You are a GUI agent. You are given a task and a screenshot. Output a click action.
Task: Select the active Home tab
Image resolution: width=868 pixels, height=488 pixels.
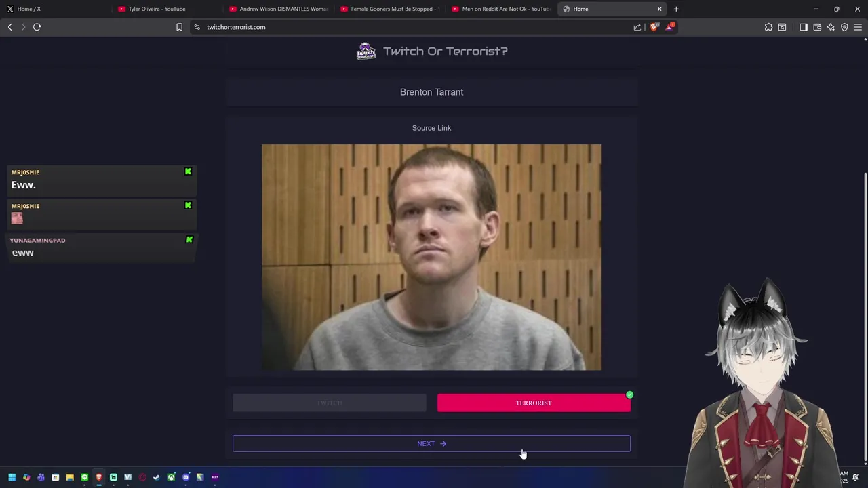[610, 9]
